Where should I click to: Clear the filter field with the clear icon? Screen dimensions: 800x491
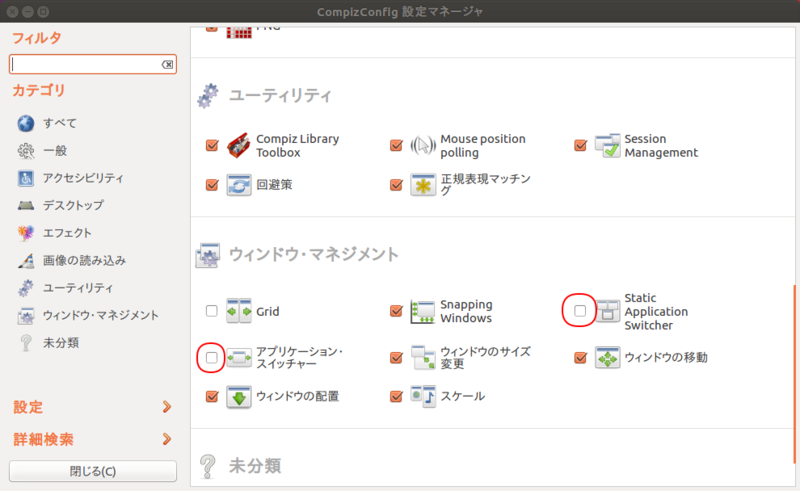[x=167, y=64]
